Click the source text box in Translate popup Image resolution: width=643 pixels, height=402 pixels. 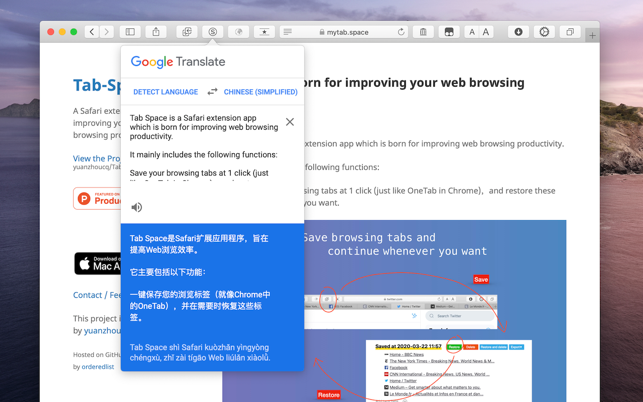(x=204, y=148)
